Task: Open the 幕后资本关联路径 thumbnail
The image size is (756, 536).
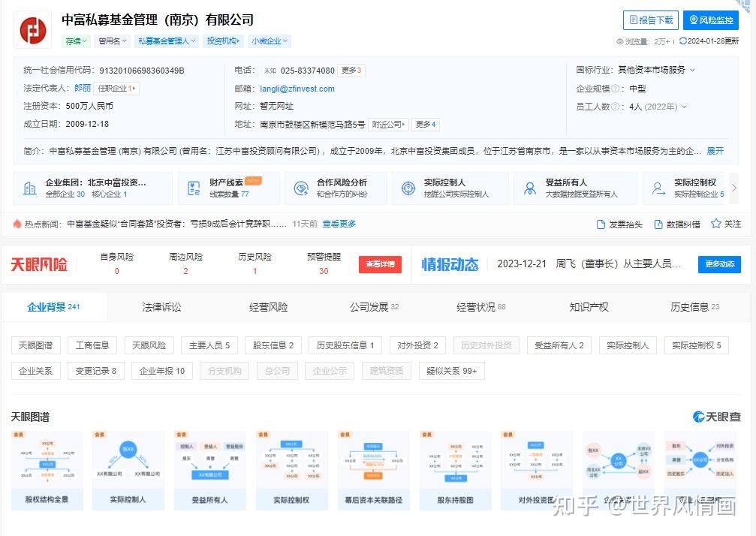Action: [374, 471]
